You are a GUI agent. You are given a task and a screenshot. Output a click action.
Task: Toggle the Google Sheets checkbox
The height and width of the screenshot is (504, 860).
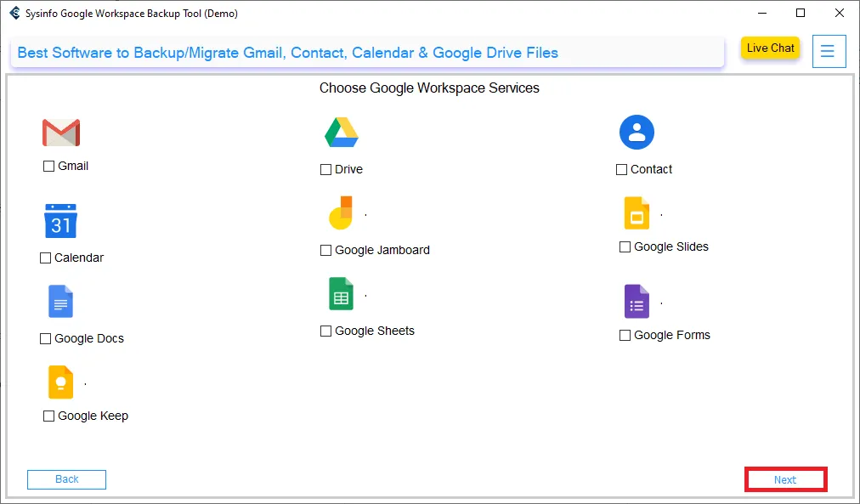point(326,331)
